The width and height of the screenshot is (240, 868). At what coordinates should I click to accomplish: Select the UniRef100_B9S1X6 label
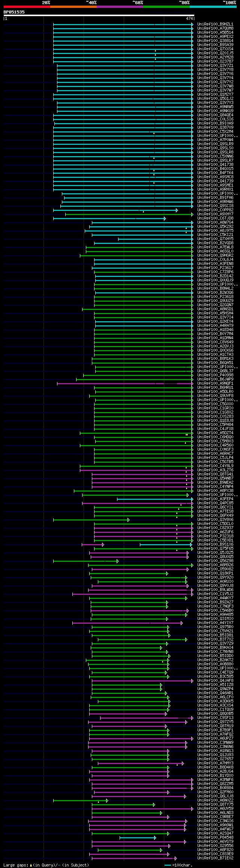[215, 544]
